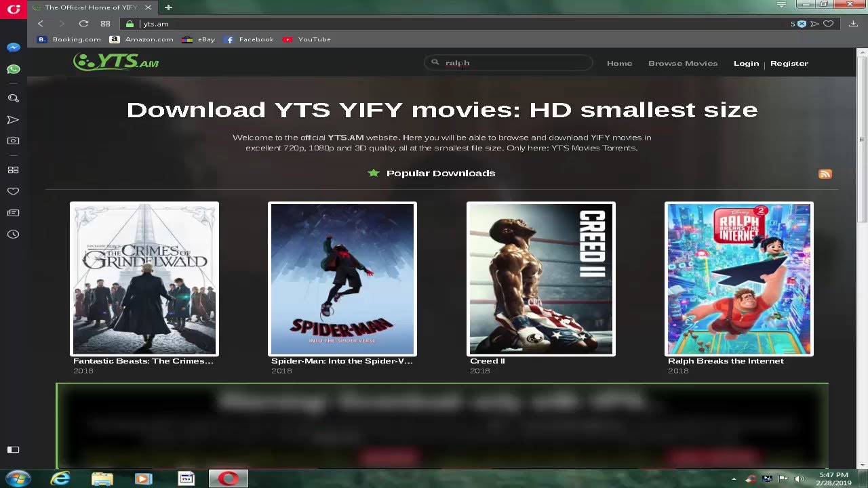This screenshot has height=488, width=868.
Task: Open eBay bookmark
Action: [199, 39]
